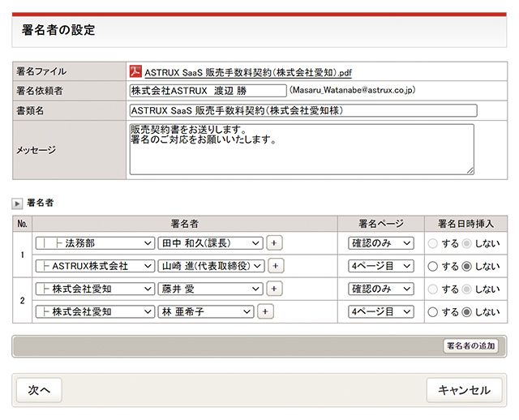Select する radio in 山崎 進 row
Viewport: 519px width, 420px height.
[432, 267]
